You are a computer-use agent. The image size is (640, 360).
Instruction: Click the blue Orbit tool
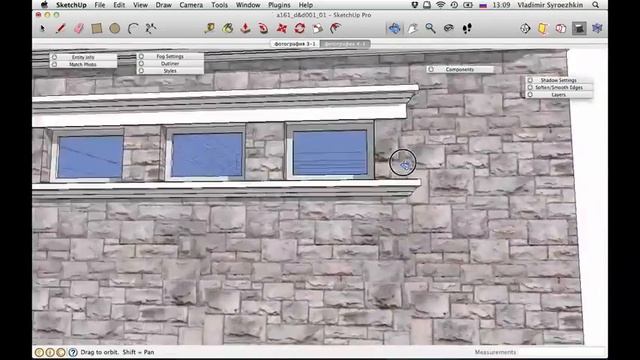click(394, 28)
